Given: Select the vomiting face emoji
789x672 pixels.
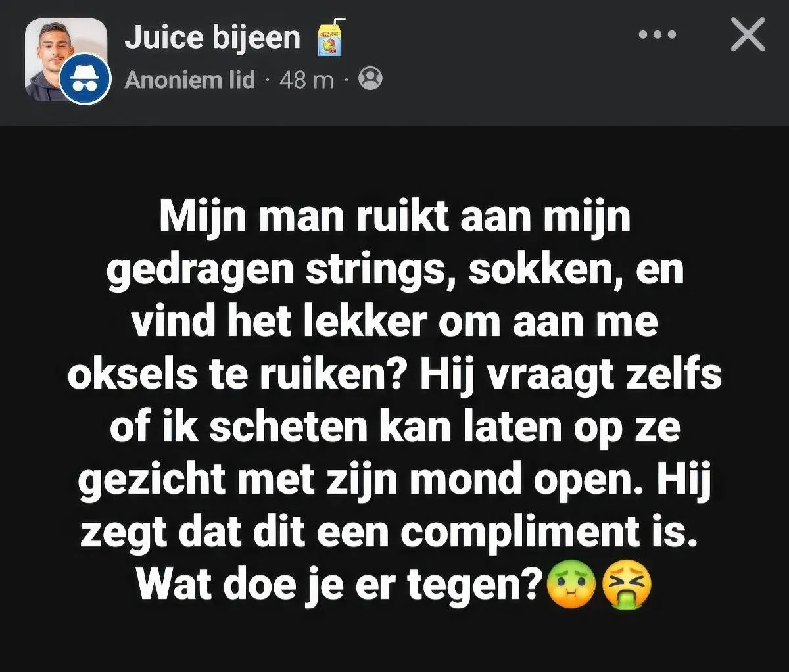Looking at the screenshot, I should 627,585.
